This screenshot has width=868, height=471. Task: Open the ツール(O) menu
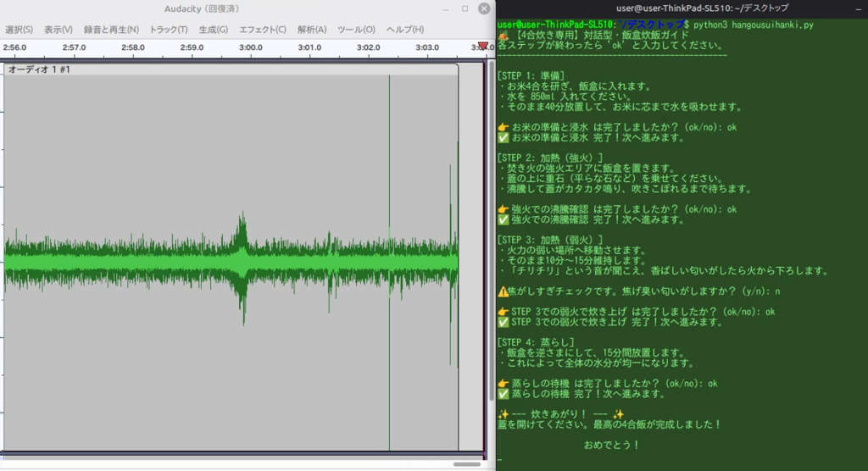pyautogui.click(x=356, y=30)
